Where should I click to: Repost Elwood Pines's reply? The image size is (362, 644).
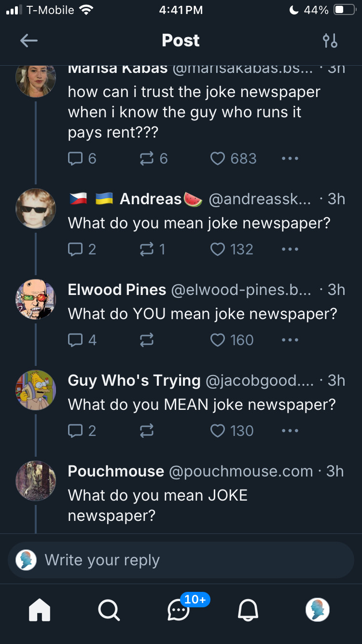pos(147,340)
